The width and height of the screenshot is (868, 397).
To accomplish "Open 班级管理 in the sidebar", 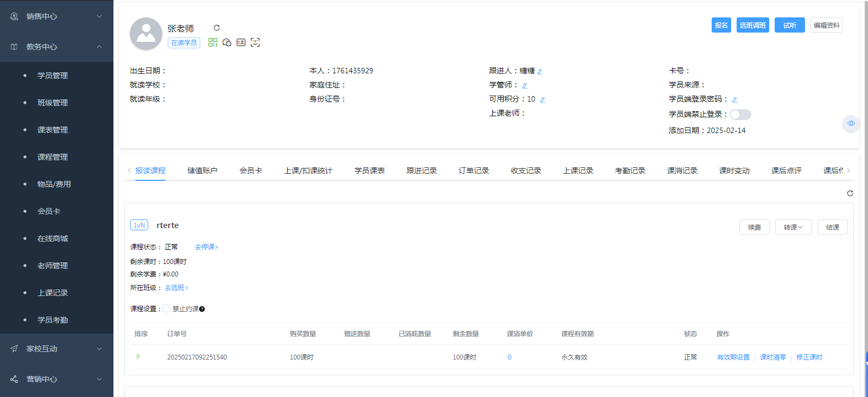I will click(53, 103).
